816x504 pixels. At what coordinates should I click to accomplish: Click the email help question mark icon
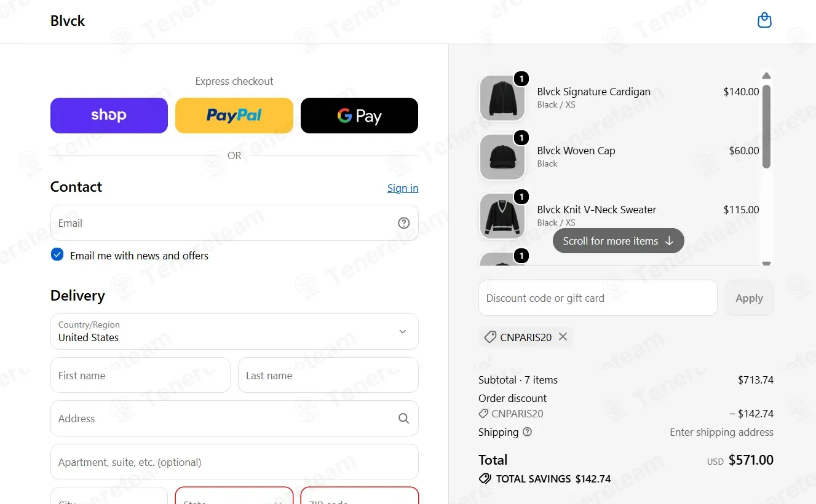[x=403, y=223]
